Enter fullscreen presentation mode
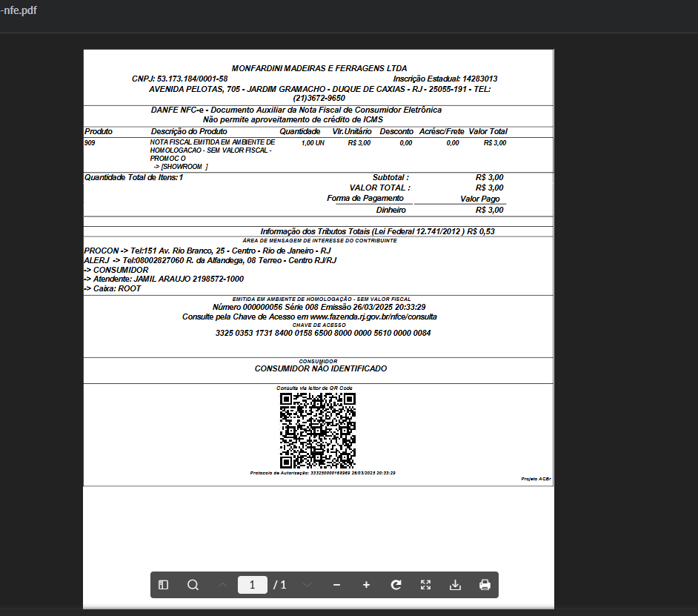698x616 pixels. click(x=425, y=585)
